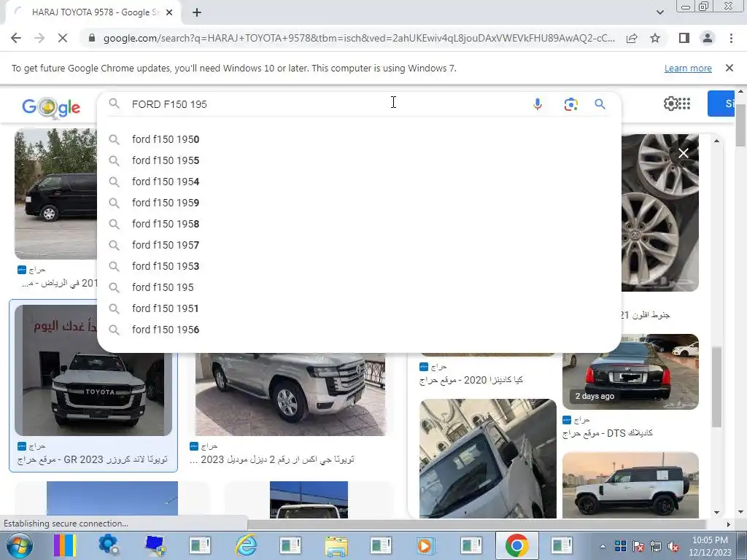Choose suggestion ford f150 1959
Image resolution: width=747 pixels, height=560 pixels.
point(359,203)
